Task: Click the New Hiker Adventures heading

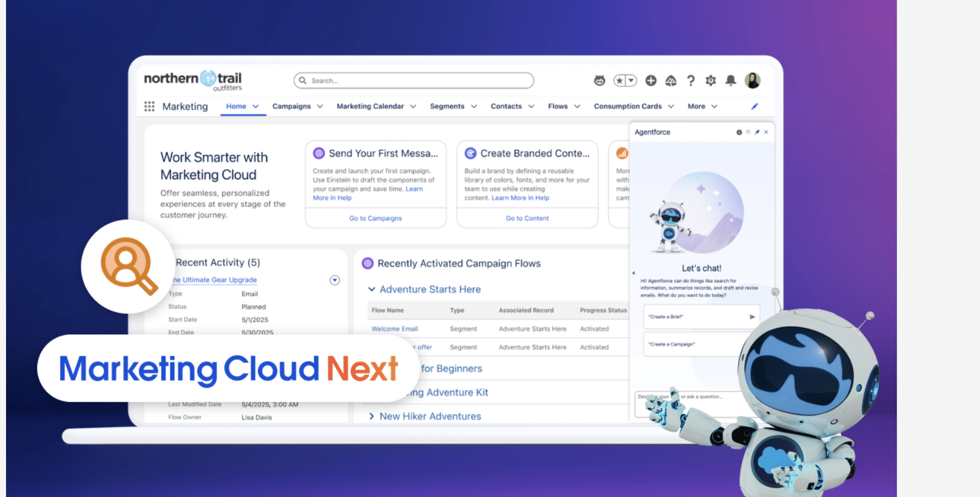Action: (430, 416)
